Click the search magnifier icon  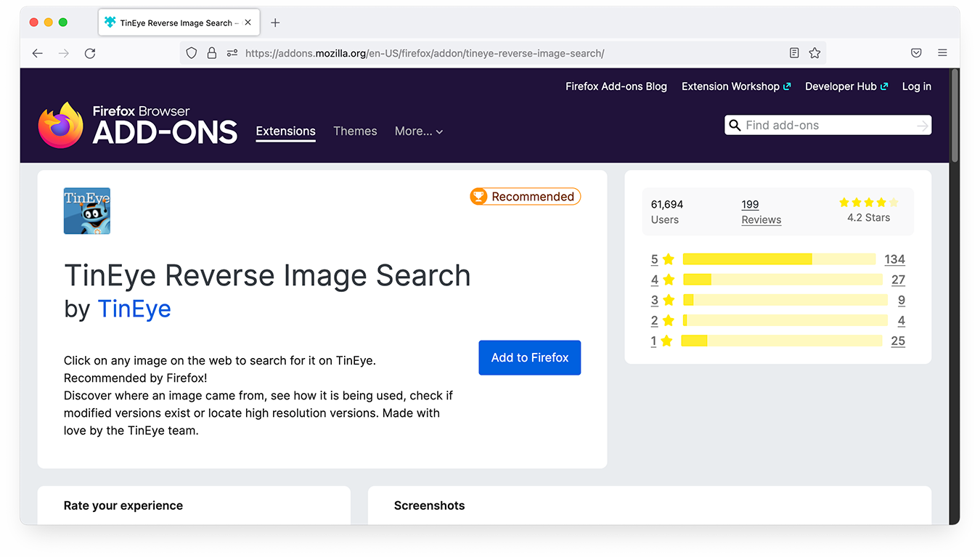tap(735, 125)
